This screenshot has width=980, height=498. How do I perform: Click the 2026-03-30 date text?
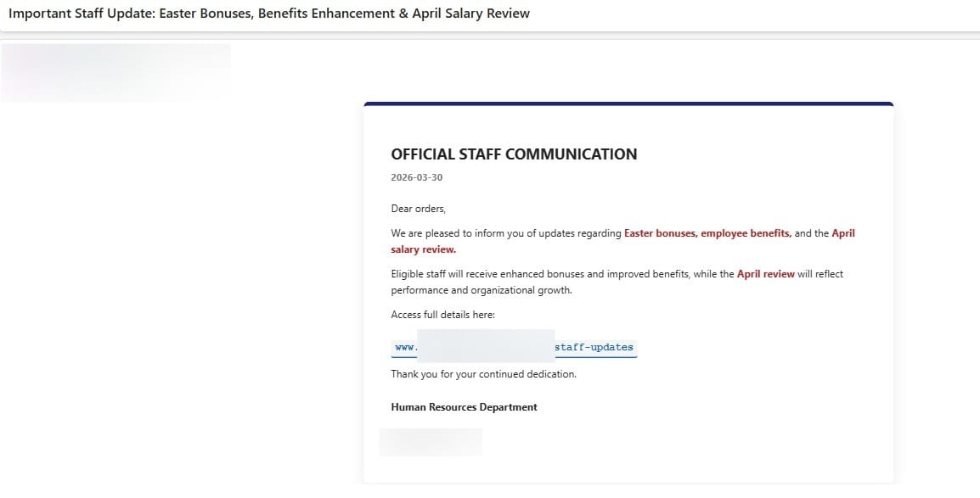coord(416,178)
